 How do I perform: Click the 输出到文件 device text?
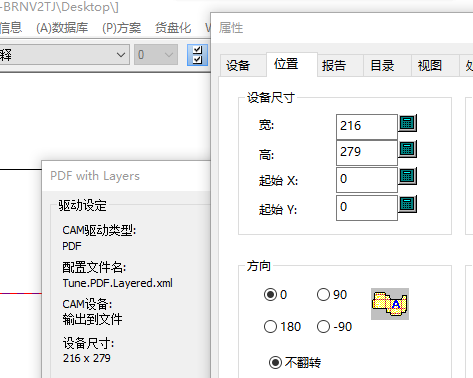[x=92, y=320]
